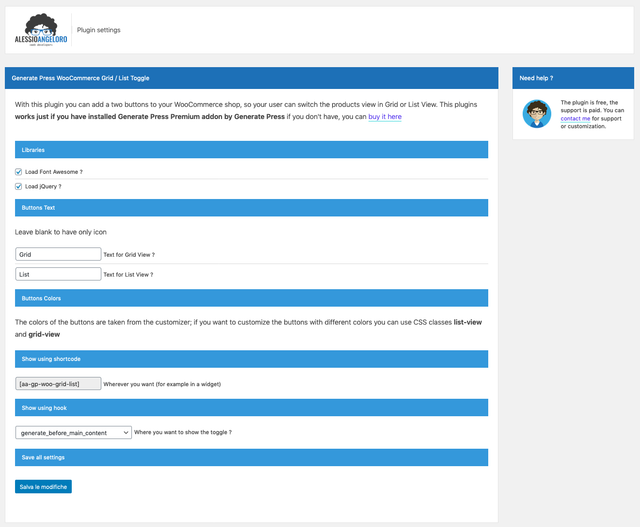Click the Load Font Awesome ? label
The height and width of the screenshot is (527, 640).
point(54,172)
